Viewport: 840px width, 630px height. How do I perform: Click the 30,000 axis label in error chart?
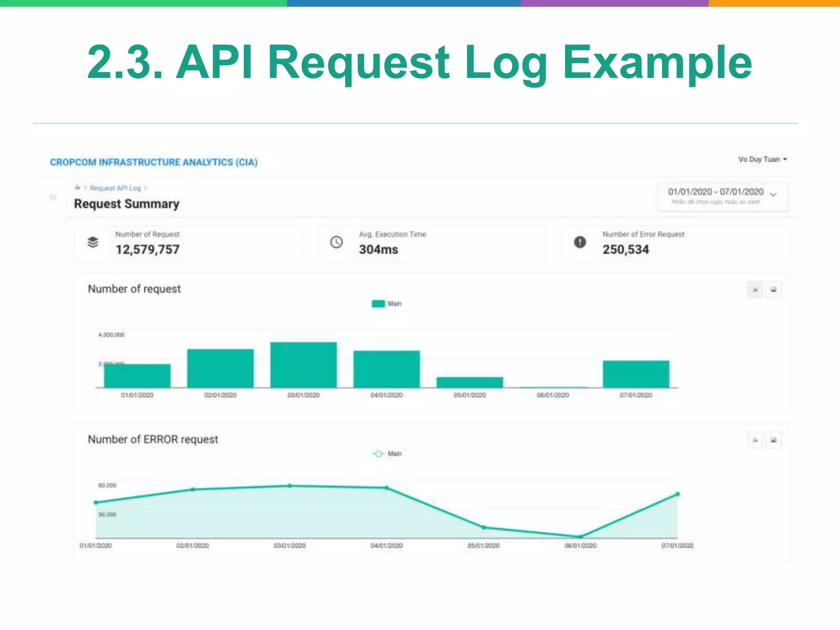click(107, 514)
